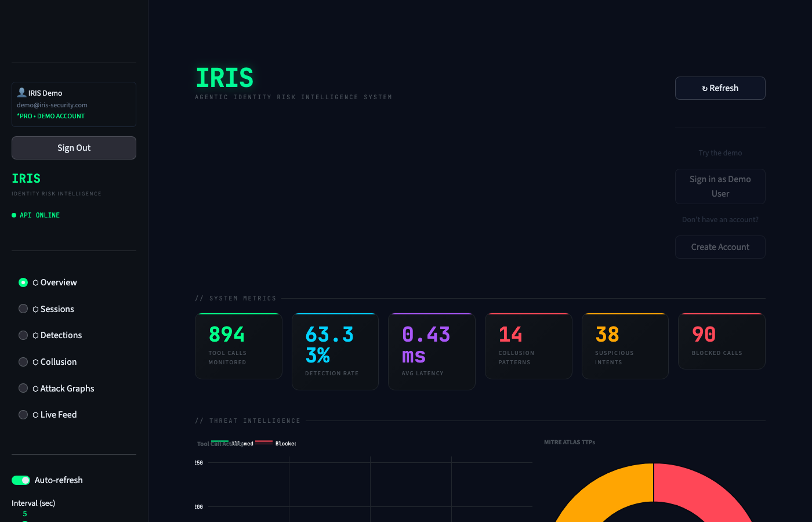812x522 pixels.
Task: Select the Collusion radio option
Action: (x=23, y=362)
